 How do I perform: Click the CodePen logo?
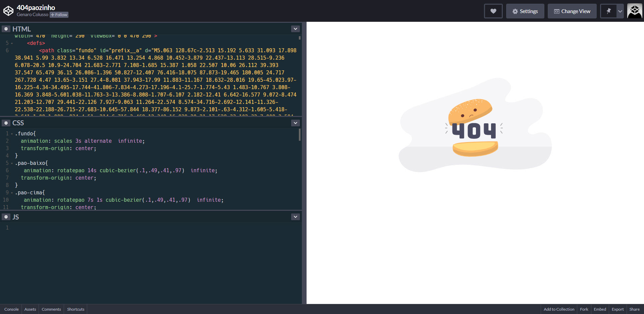pyautogui.click(x=8, y=10)
